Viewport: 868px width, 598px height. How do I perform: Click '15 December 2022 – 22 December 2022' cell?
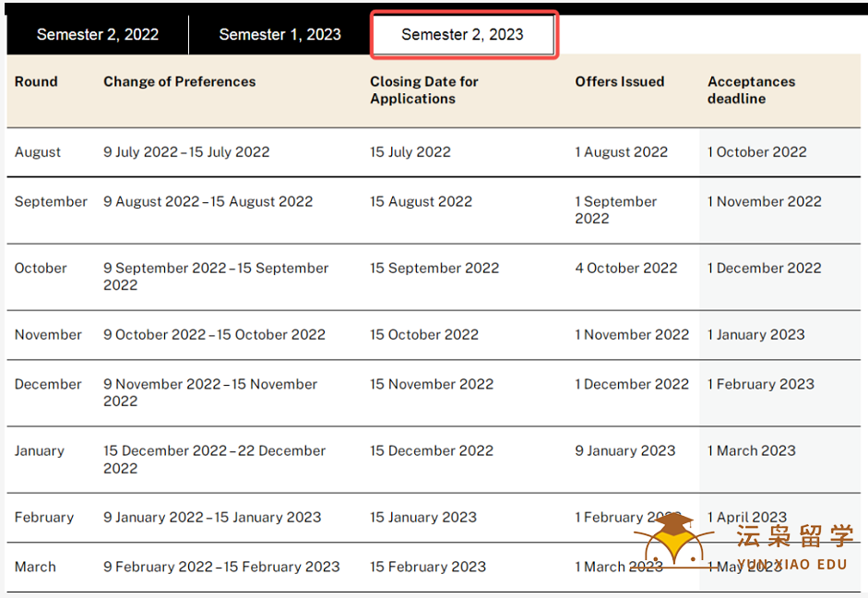(x=214, y=459)
